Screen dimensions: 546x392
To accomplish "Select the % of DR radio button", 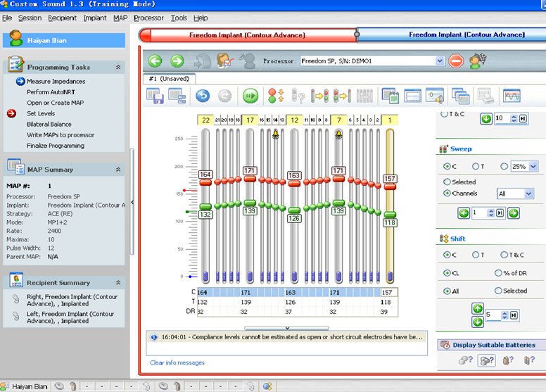I will [498, 273].
